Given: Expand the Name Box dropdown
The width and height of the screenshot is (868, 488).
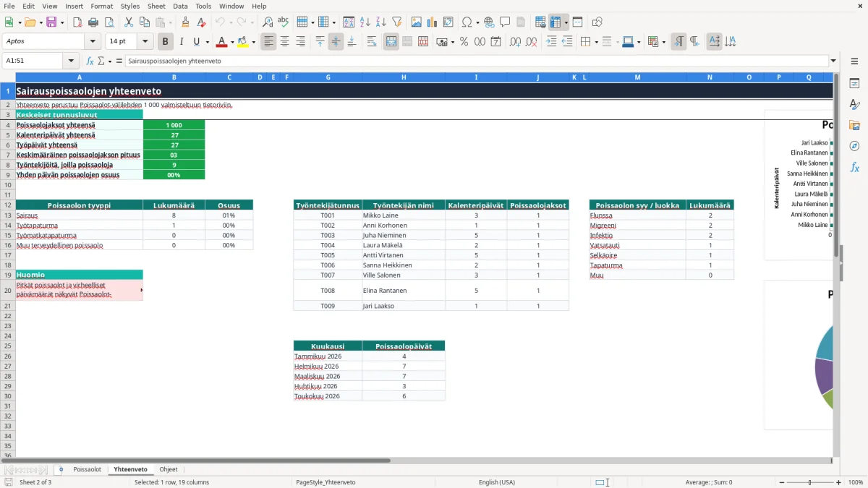Looking at the screenshot, I should pyautogui.click(x=71, y=61).
